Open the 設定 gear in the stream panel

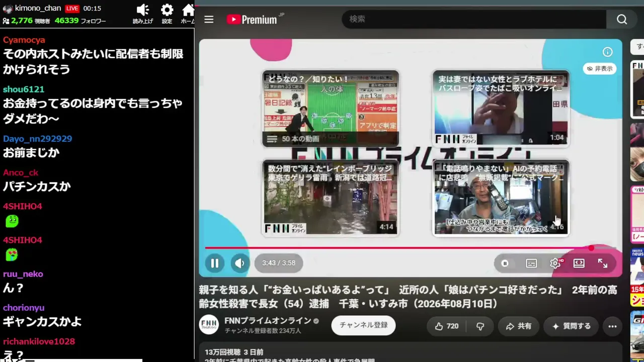(x=167, y=13)
